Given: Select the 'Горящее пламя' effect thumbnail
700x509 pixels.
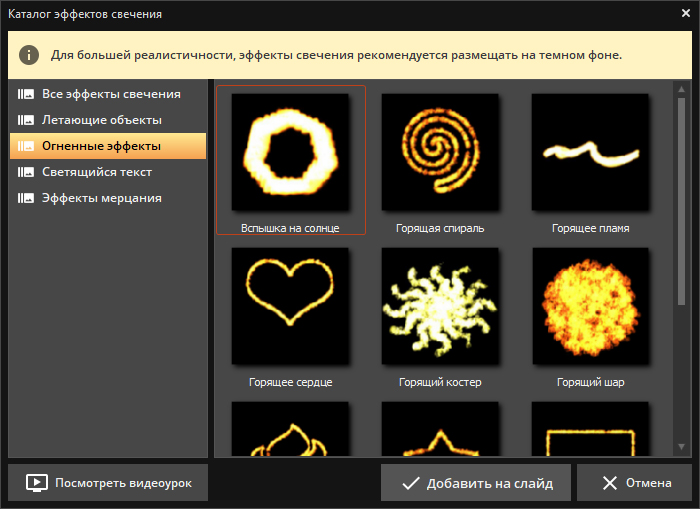Looking at the screenshot, I should [x=590, y=152].
